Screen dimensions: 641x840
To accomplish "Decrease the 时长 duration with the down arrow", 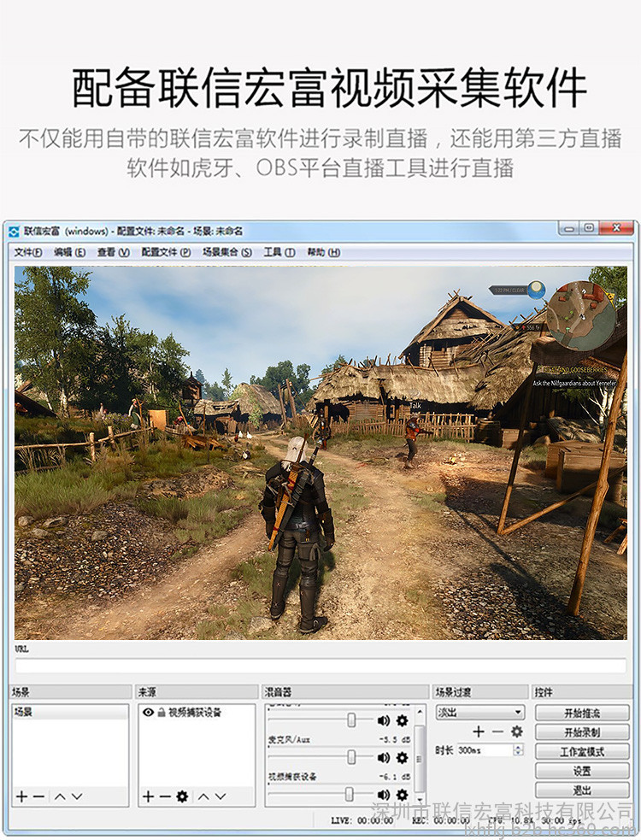I will click(518, 753).
